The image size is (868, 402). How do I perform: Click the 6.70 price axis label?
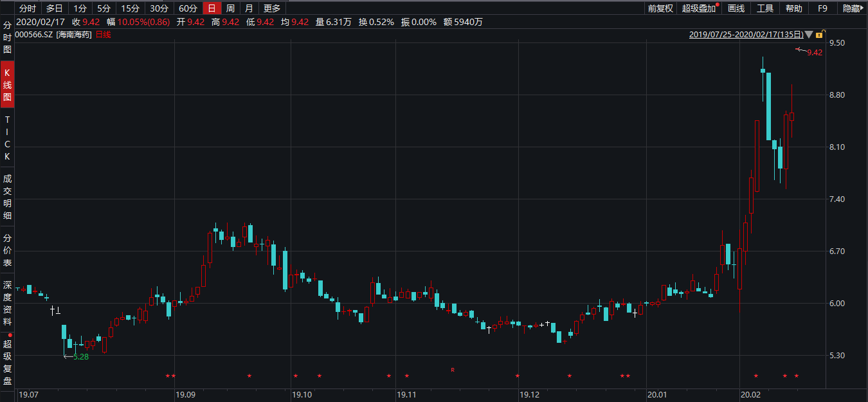[x=838, y=251]
